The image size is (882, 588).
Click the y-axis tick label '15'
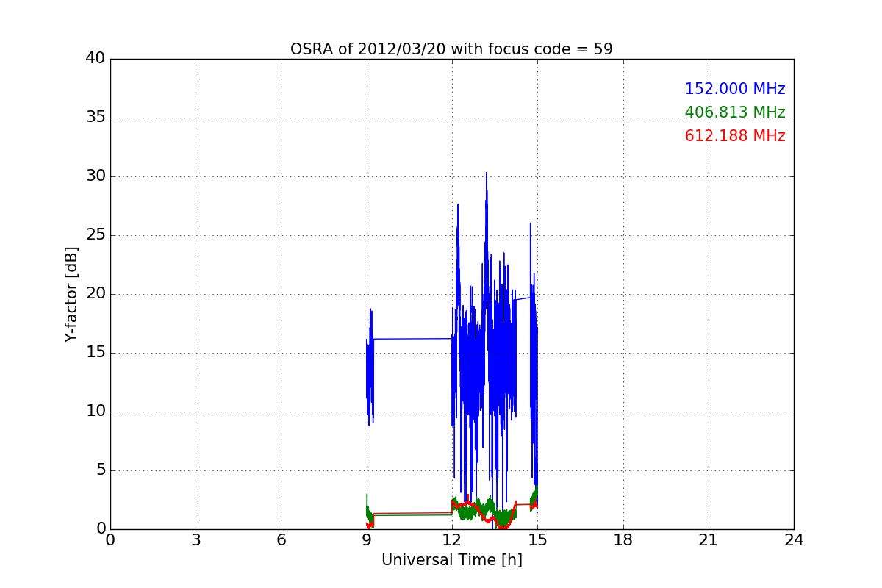point(96,353)
